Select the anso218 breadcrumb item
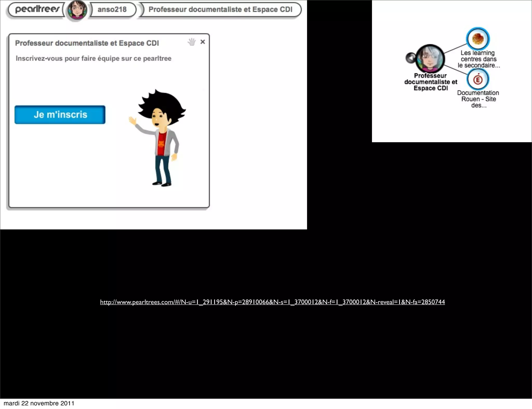This screenshot has width=532, height=409. 112,10
